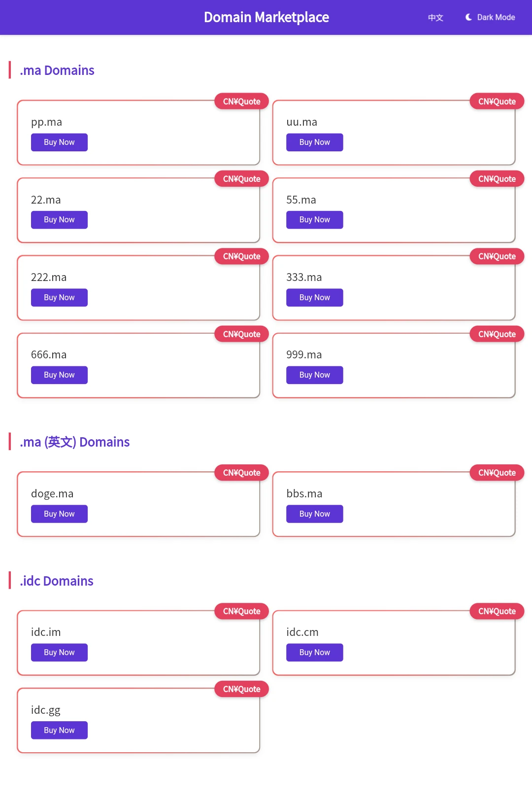Click the CN¥Quote badge on pp.ma
This screenshot has width=532, height=805.
point(242,102)
